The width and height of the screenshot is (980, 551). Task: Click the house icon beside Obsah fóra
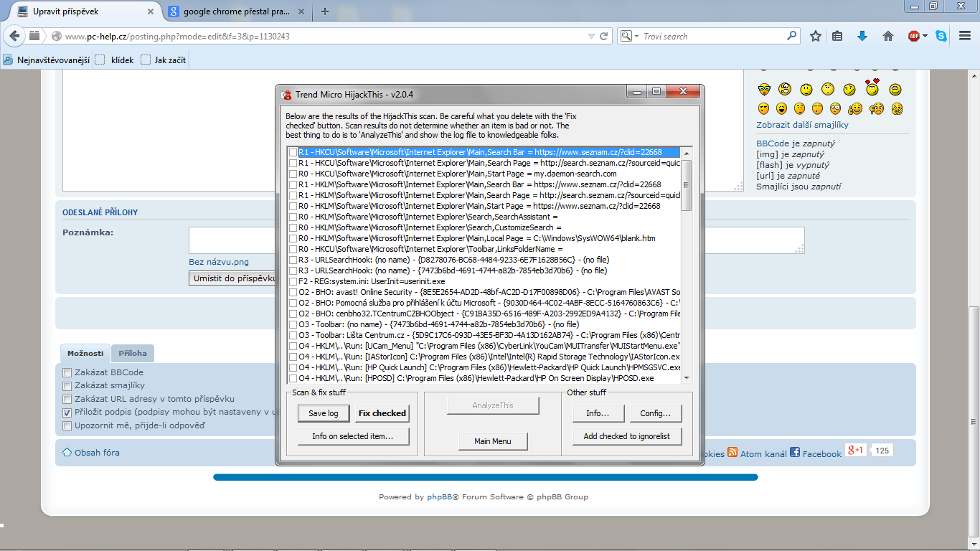(x=67, y=452)
